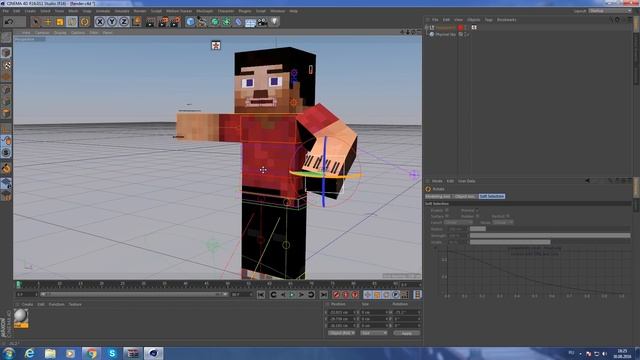Click Render View clapperboard icon
This screenshot has width=640, height=360.
151,22
